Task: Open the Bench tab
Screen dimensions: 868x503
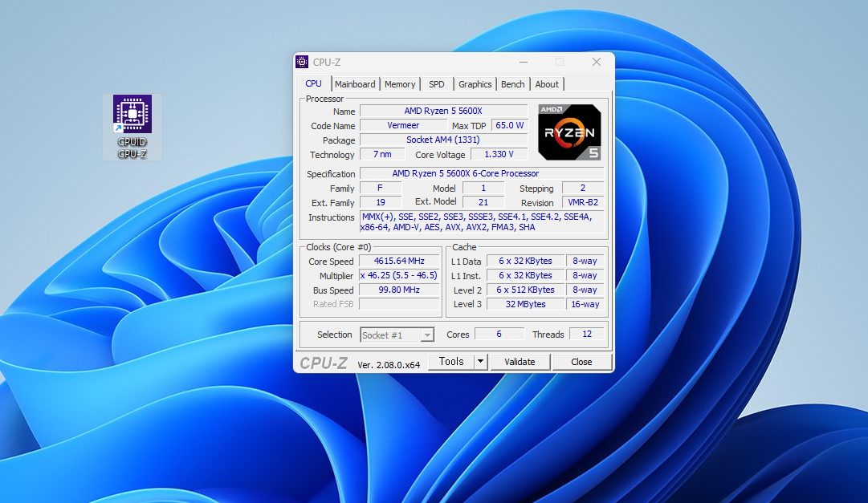Action: pyautogui.click(x=512, y=84)
